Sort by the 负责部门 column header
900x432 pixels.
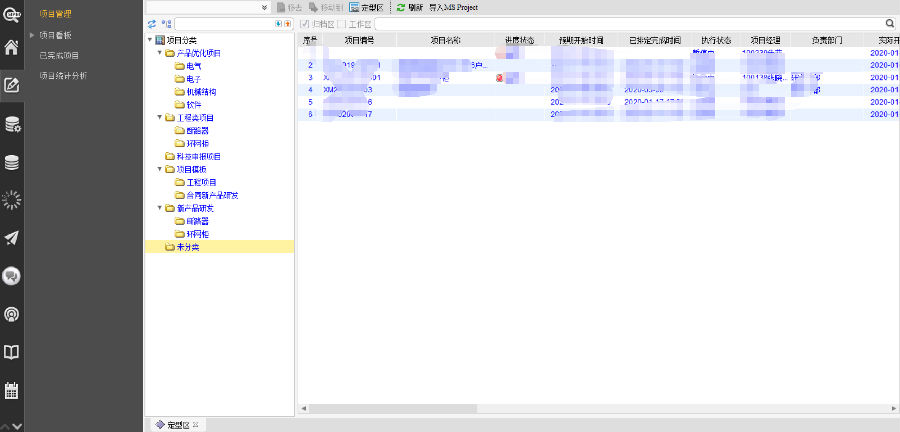tap(827, 40)
